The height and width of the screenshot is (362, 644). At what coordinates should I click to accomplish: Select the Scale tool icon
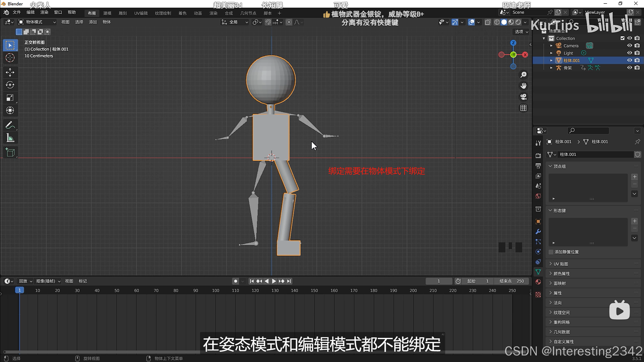point(10,98)
